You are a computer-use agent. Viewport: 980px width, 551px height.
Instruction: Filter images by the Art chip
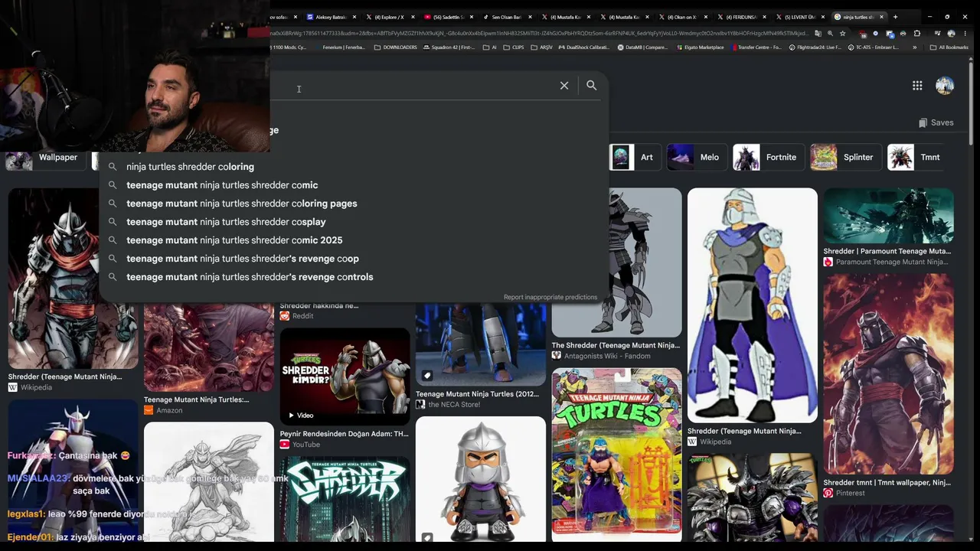tap(635, 157)
